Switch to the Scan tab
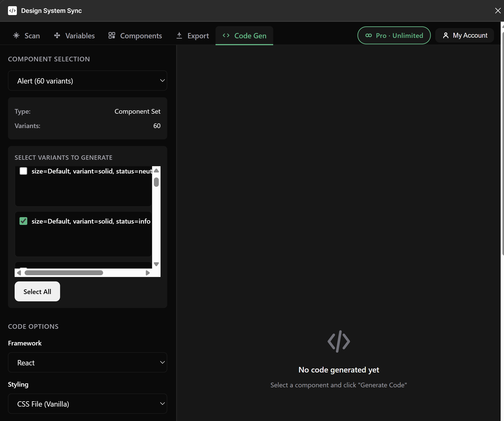Screen dimensions: 504x421 pos(26,35)
